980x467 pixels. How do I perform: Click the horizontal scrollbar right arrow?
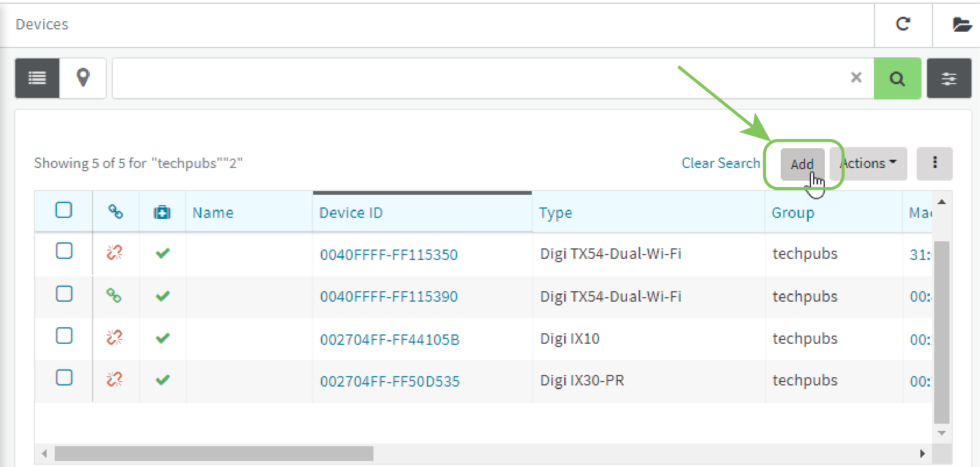click(x=922, y=454)
